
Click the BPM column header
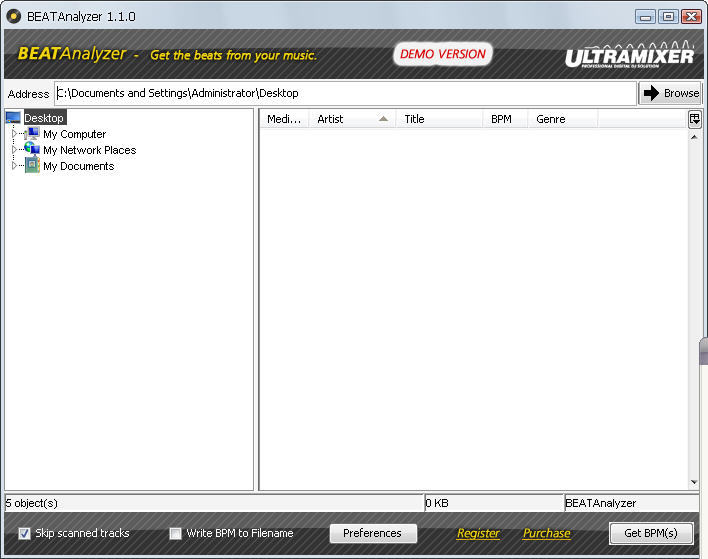(x=505, y=119)
